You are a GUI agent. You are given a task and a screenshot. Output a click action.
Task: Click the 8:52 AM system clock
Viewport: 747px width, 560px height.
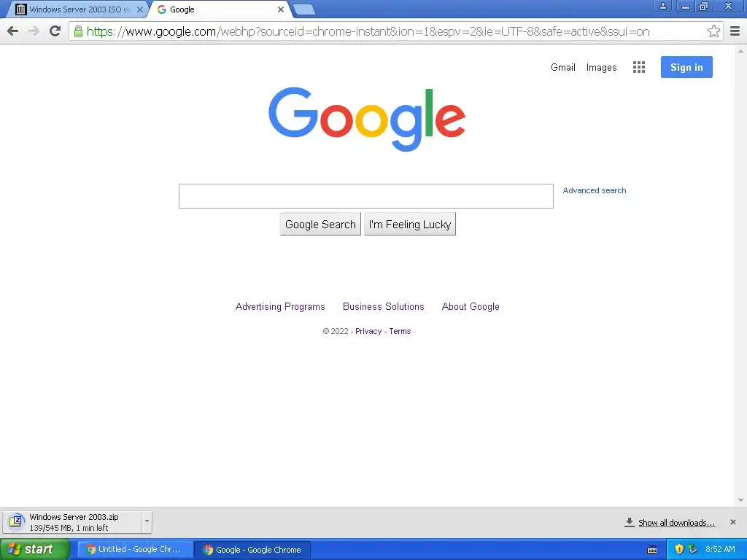tap(720, 550)
